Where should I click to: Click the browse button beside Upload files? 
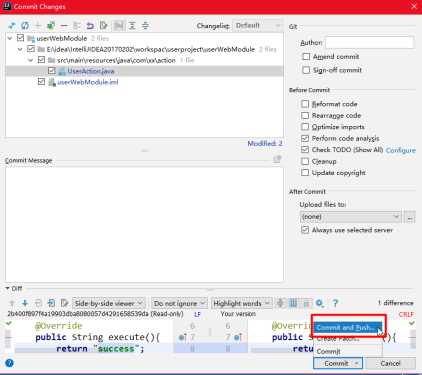(410, 217)
